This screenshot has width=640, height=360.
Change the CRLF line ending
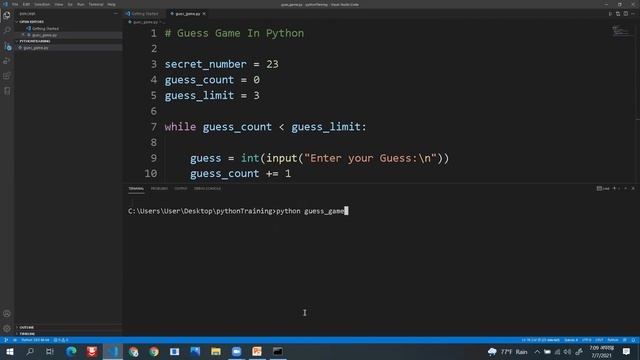pyautogui.click(x=599, y=340)
